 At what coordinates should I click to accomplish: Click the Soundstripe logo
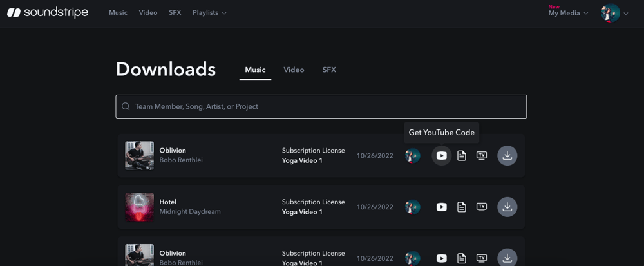[x=48, y=13]
